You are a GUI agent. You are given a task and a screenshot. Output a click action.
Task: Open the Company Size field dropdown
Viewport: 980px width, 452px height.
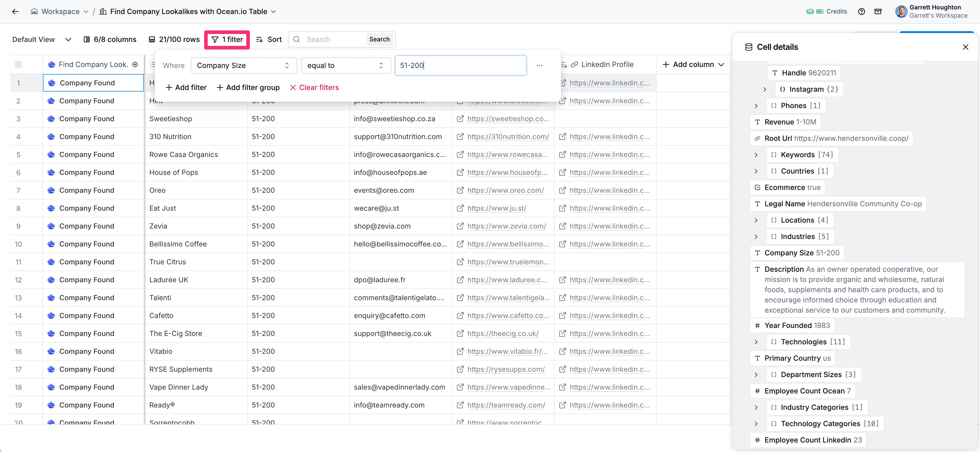pos(243,65)
